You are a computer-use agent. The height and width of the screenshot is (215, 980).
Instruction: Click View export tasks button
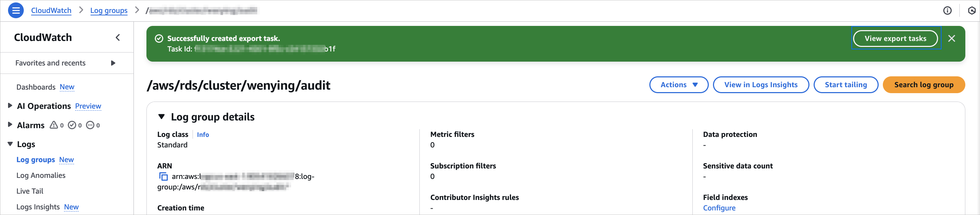pyautogui.click(x=895, y=39)
